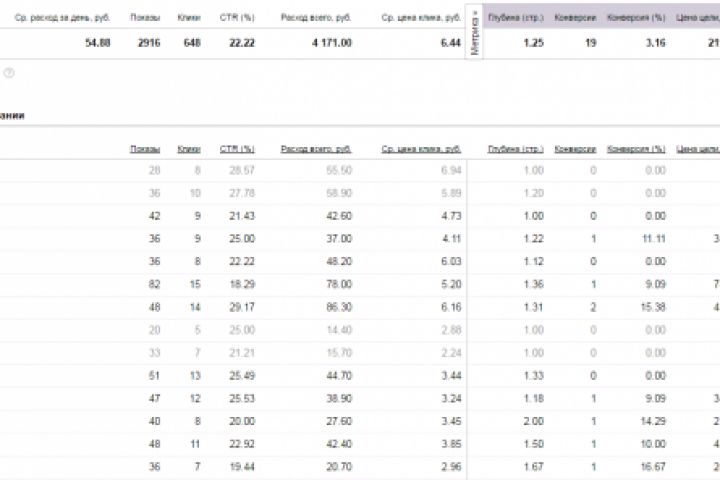
Task: Sort table by CTR (%) column link
Action: 237,149
